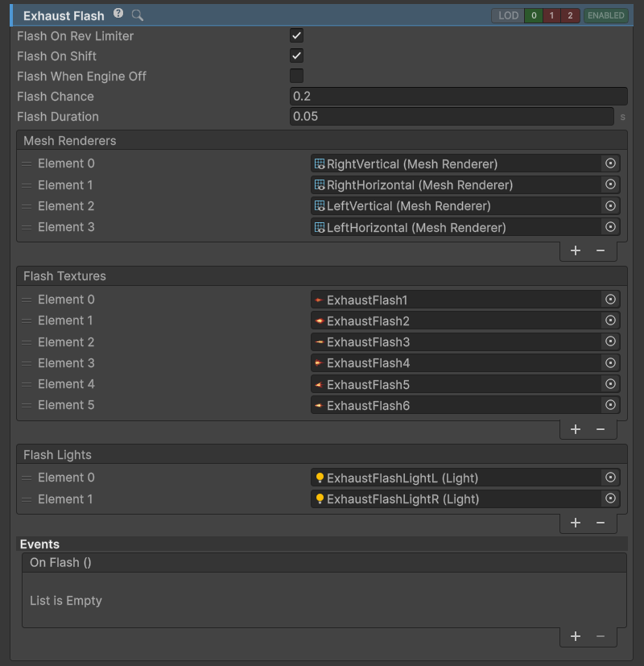This screenshot has height=666, width=644.
Task: Click the Flash Duration value field
Action: (452, 117)
